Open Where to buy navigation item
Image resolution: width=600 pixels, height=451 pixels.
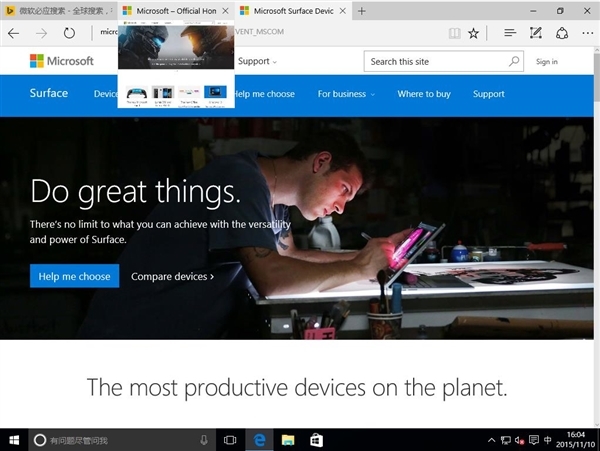point(424,94)
